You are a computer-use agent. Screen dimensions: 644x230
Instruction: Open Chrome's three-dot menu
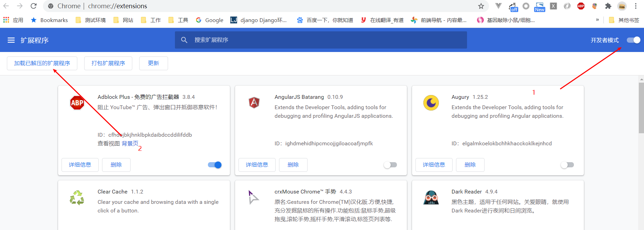click(636, 6)
